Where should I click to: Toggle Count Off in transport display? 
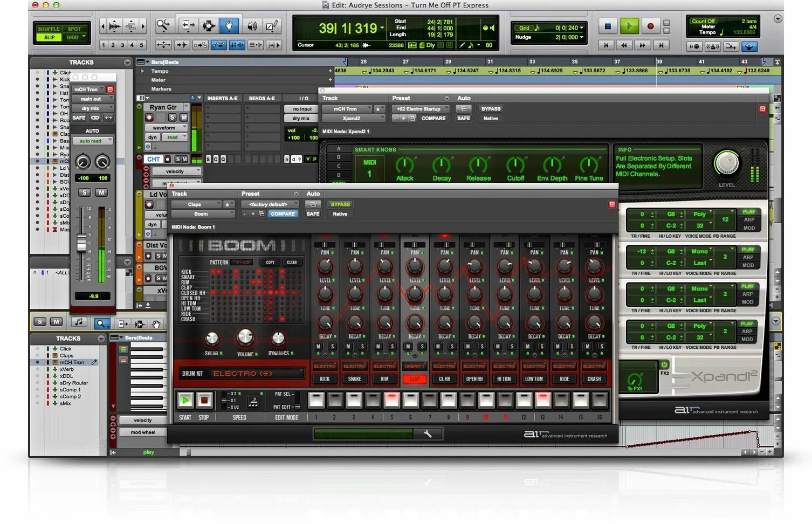(x=703, y=21)
